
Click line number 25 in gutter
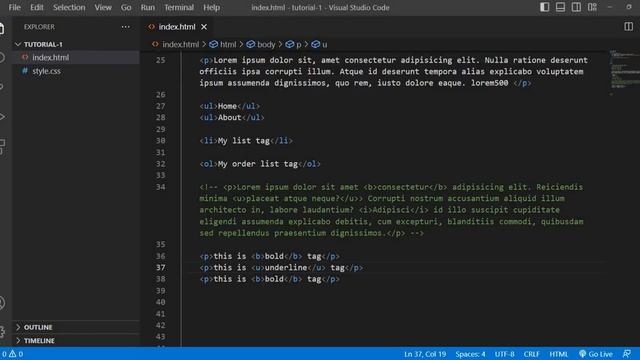(160, 60)
